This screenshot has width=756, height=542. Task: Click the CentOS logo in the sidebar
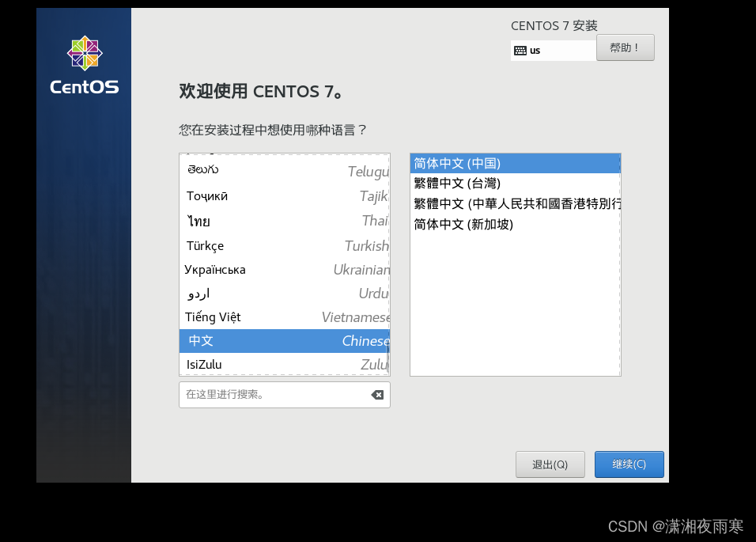[x=85, y=65]
